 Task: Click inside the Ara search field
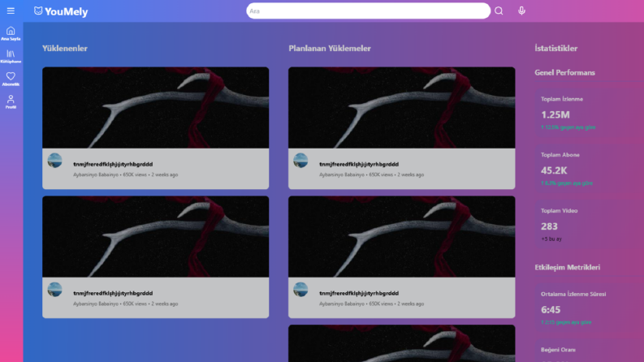click(x=369, y=11)
